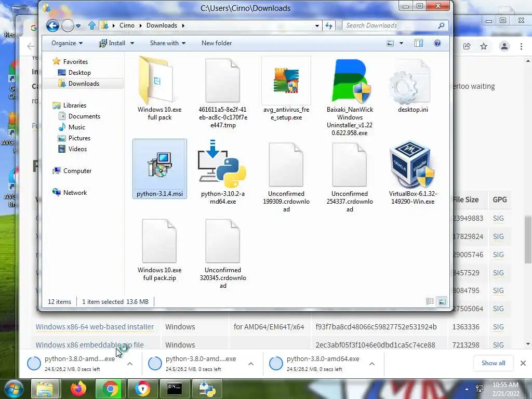
Task: Click SIG link in the 1363336 row
Action: pos(498,327)
